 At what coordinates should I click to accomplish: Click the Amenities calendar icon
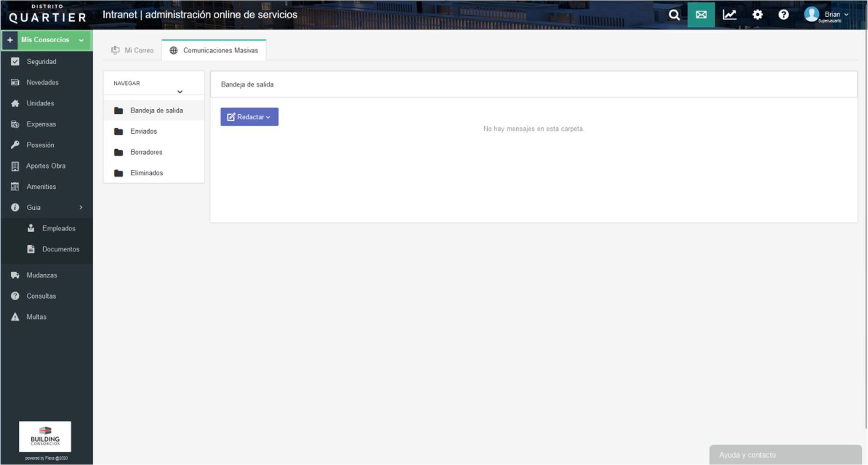pos(15,187)
